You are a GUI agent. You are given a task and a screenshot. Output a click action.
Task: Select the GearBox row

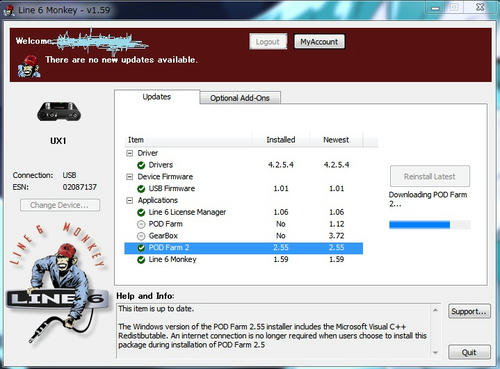(244, 236)
